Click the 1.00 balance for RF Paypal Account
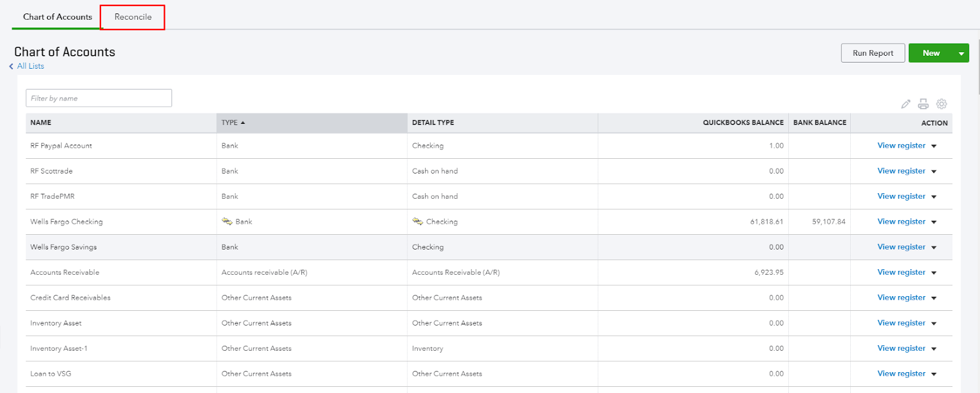 [776, 146]
